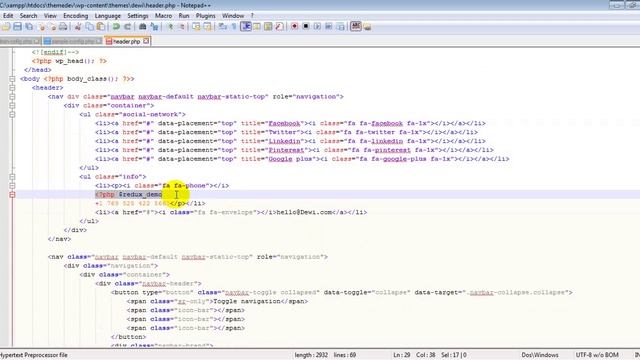
Task: Zoom in on the editor text
Action: pos(171,27)
